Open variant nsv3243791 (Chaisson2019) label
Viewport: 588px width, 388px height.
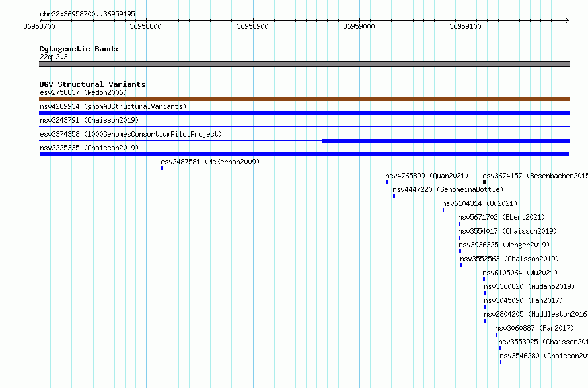pos(89,120)
